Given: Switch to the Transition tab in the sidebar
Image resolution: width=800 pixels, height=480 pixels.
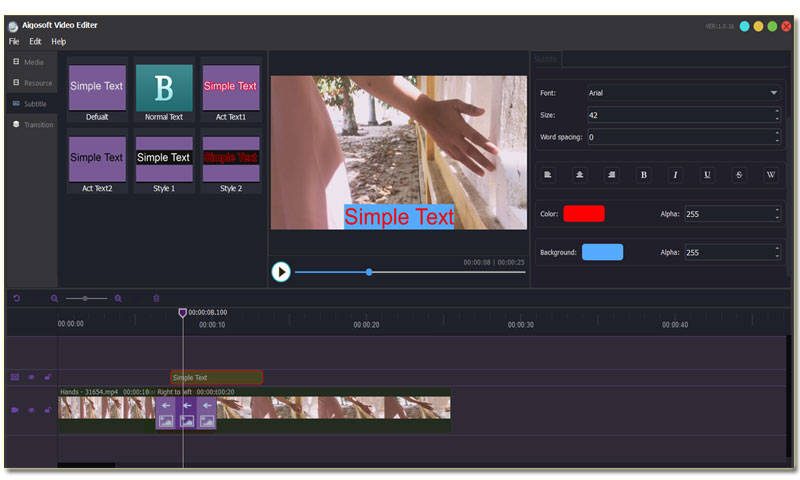Looking at the screenshot, I should (x=32, y=125).
